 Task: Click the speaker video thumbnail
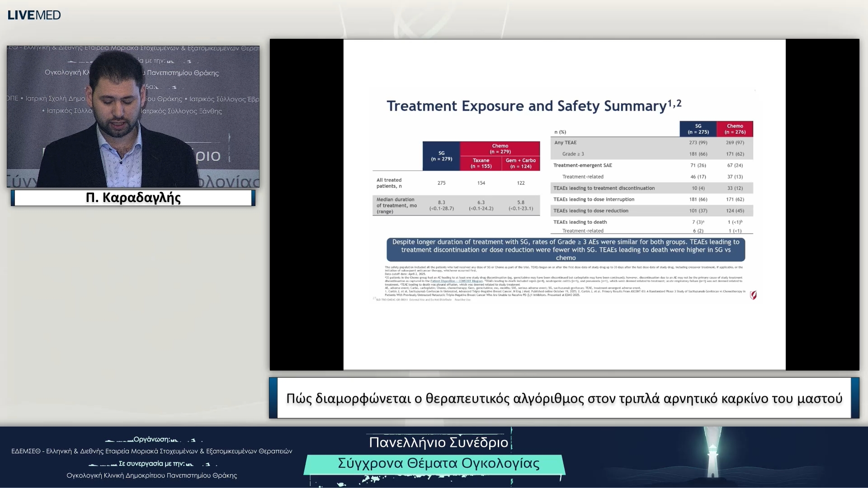click(133, 116)
